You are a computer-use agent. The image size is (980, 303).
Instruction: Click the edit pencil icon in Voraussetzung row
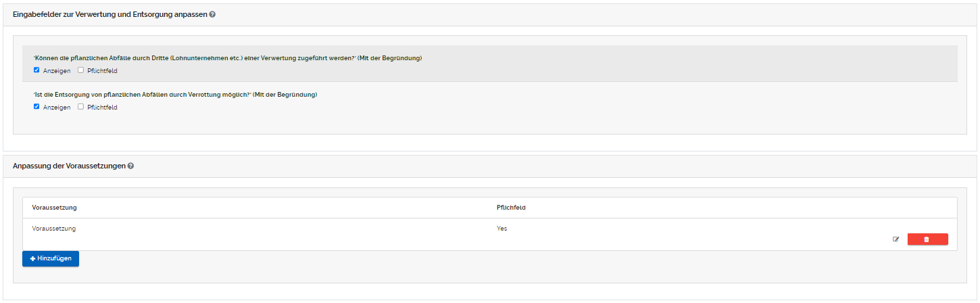point(896,239)
